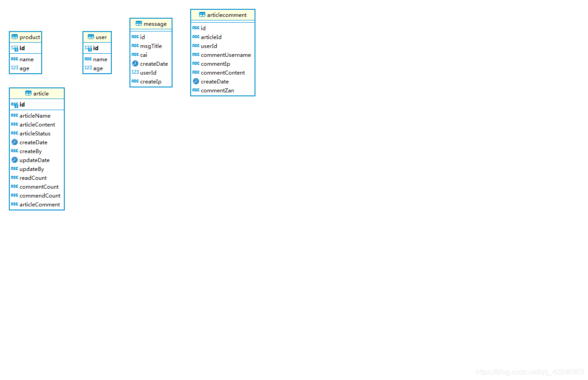Select createDate column in message table
588x380 pixels.
pyautogui.click(x=151, y=63)
